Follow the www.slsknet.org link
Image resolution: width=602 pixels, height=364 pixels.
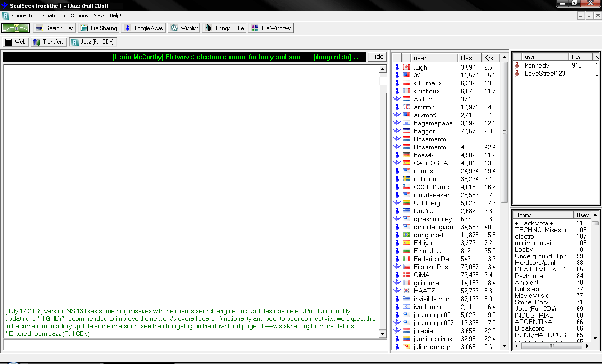coord(287,326)
